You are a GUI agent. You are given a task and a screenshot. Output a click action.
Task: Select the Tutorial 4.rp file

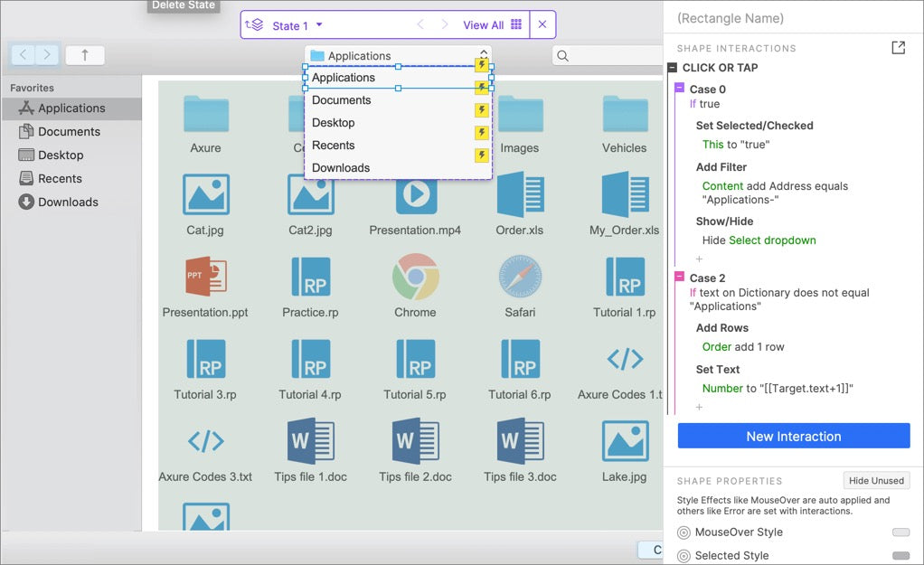(x=310, y=358)
